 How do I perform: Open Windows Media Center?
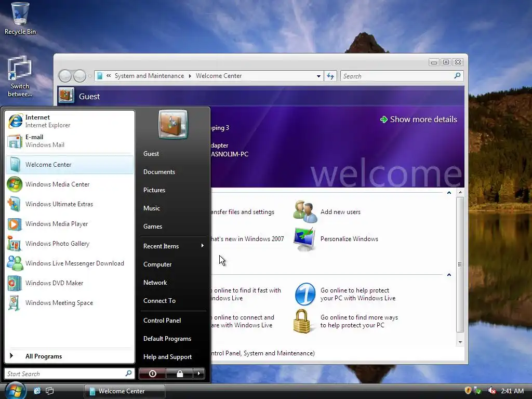point(70,184)
